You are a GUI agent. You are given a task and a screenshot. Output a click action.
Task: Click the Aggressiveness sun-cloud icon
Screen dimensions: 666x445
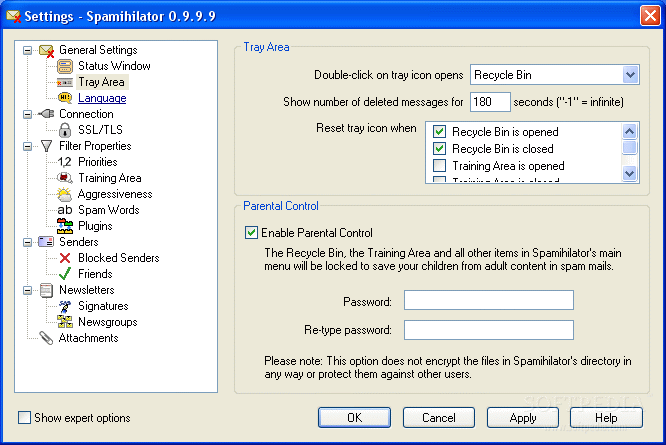pyautogui.click(x=65, y=194)
